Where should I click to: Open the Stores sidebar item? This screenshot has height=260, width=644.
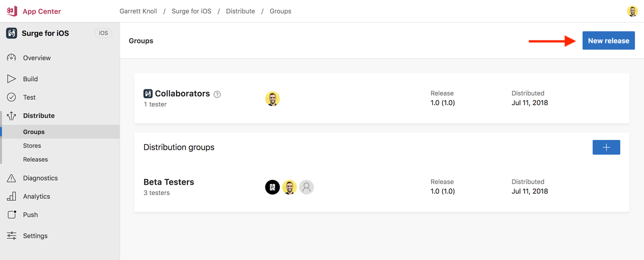click(32, 146)
